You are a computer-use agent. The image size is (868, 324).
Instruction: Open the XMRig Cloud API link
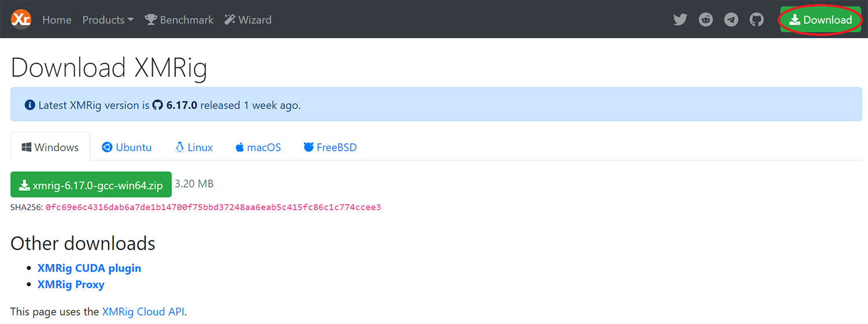pos(143,311)
